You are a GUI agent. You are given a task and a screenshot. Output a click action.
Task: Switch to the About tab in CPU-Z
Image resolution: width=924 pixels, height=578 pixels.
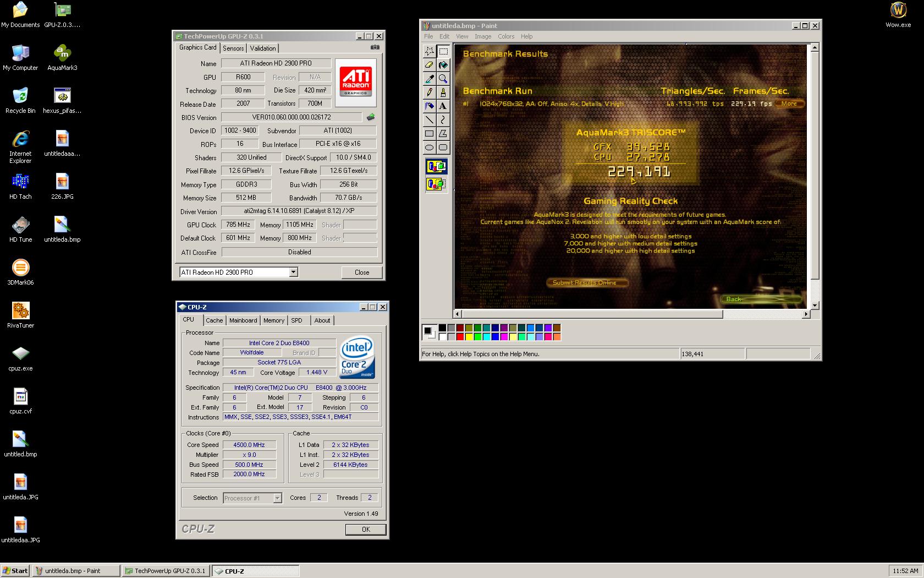tap(322, 320)
